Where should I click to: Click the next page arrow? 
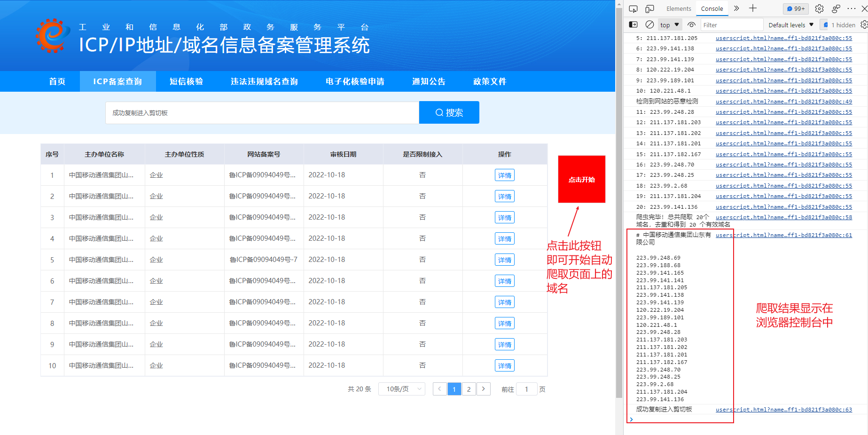point(484,389)
